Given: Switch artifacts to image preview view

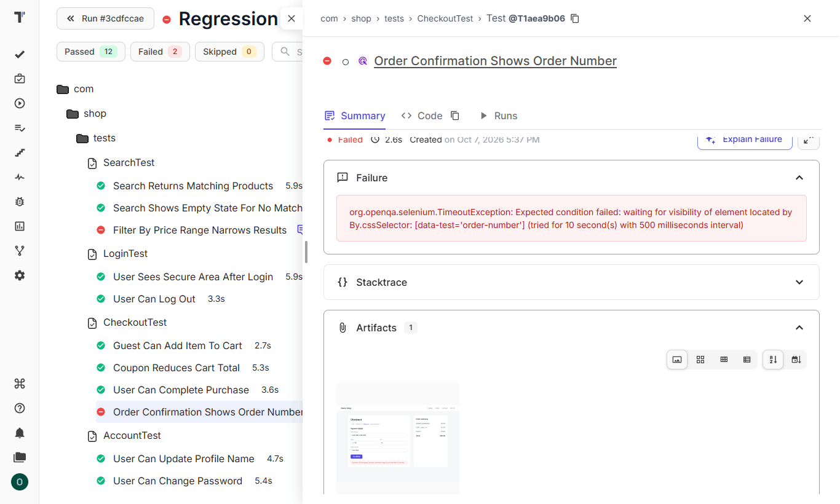Looking at the screenshot, I should (x=677, y=360).
